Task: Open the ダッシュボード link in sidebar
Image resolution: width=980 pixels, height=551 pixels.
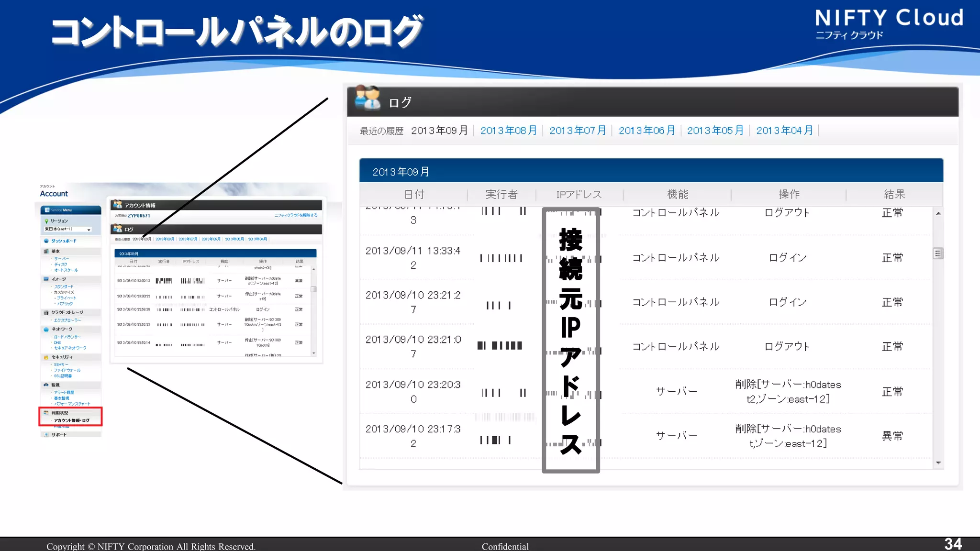Action: (x=64, y=241)
